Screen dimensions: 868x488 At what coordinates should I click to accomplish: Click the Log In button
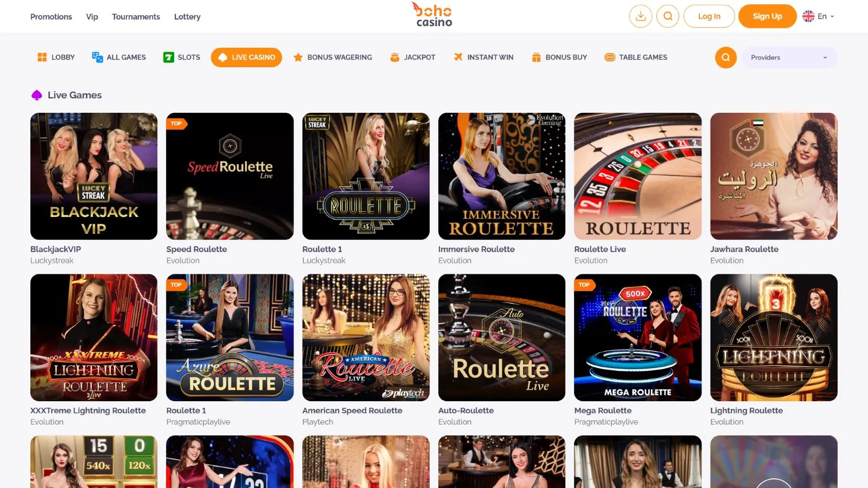(x=709, y=16)
